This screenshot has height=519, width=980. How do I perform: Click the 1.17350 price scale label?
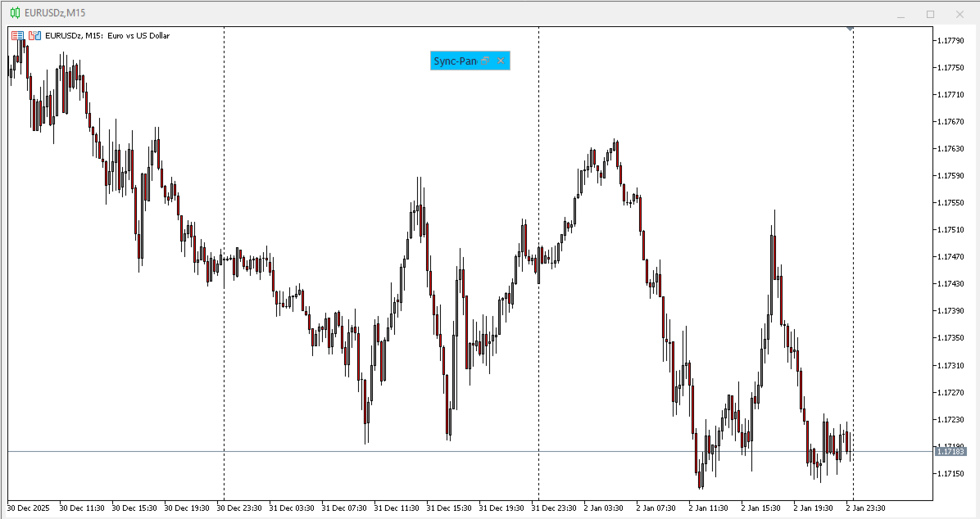(951, 338)
